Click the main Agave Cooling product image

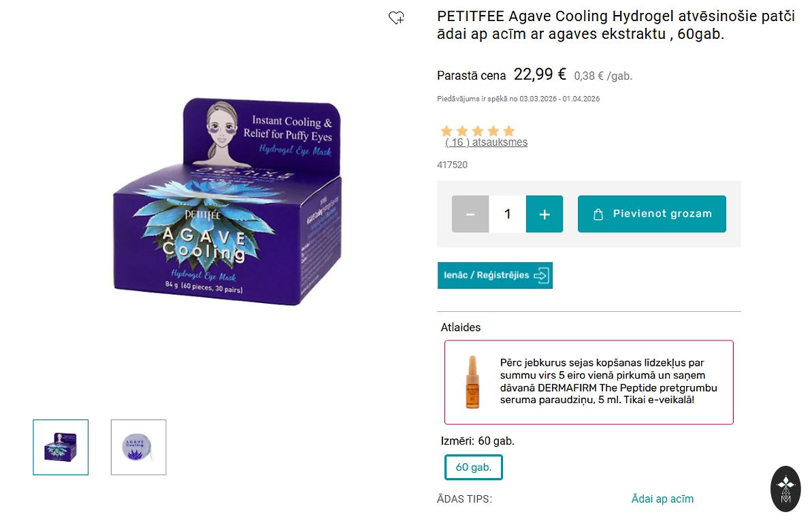tap(227, 202)
